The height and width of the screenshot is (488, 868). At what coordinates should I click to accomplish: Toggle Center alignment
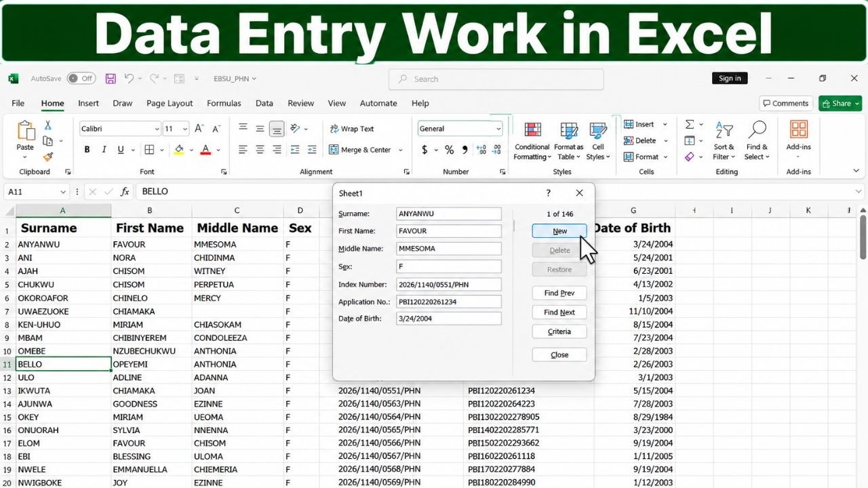tap(260, 150)
